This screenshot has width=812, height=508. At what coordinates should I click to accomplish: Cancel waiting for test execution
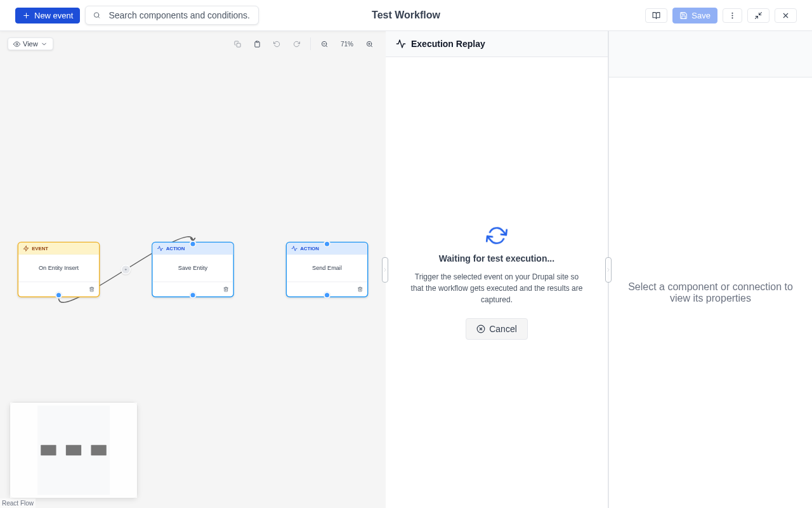496,329
